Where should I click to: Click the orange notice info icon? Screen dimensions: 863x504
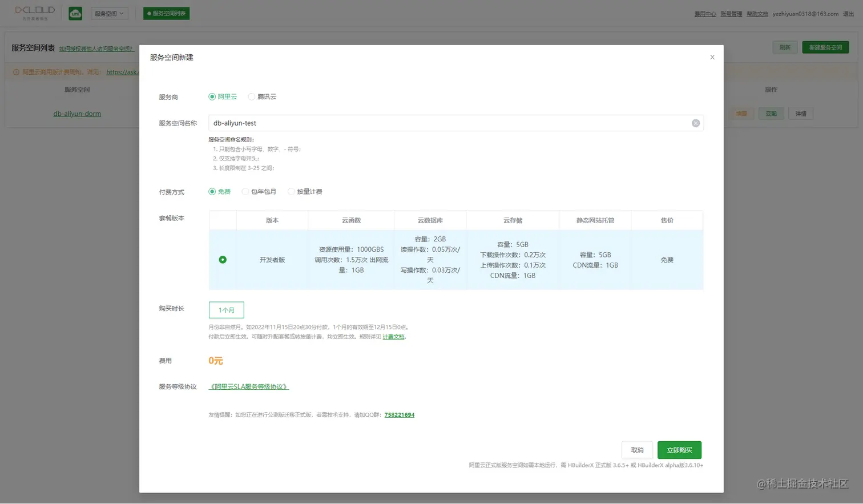pyautogui.click(x=16, y=72)
